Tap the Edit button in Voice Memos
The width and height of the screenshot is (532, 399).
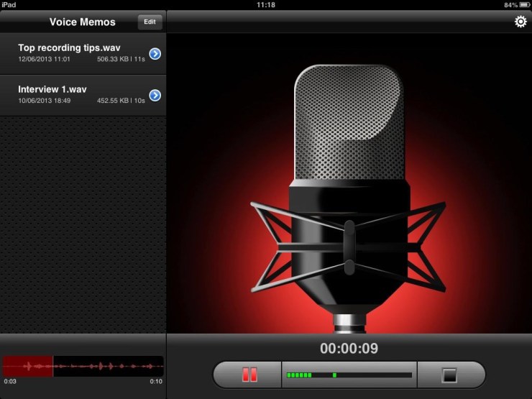point(150,22)
